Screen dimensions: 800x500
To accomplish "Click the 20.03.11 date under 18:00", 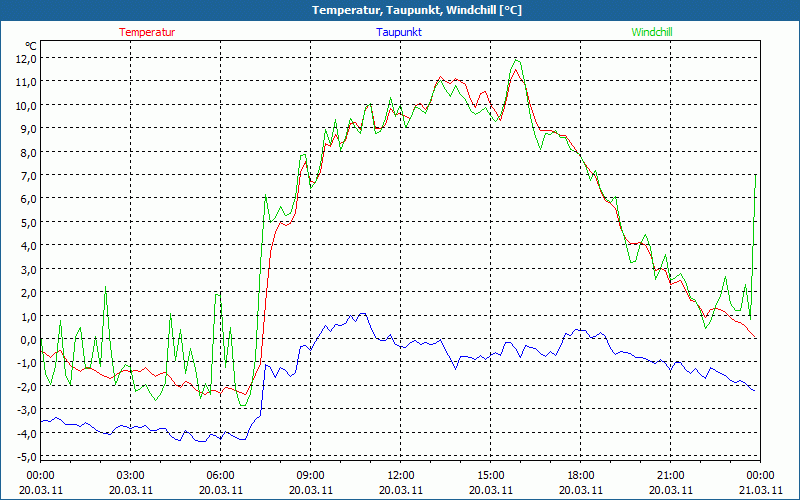I will [x=580, y=490].
